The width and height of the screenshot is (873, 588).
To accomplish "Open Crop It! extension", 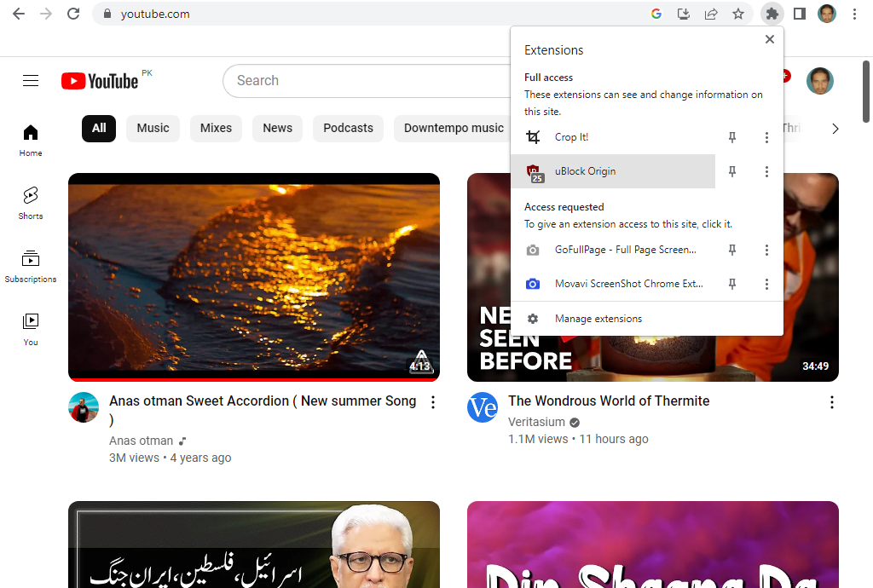I will click(612, 137).
